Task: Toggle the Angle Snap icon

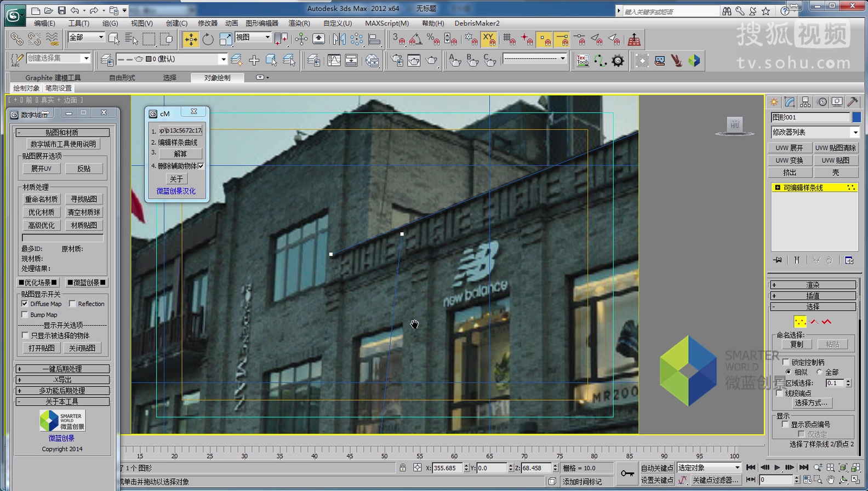Action: [416, 39]
